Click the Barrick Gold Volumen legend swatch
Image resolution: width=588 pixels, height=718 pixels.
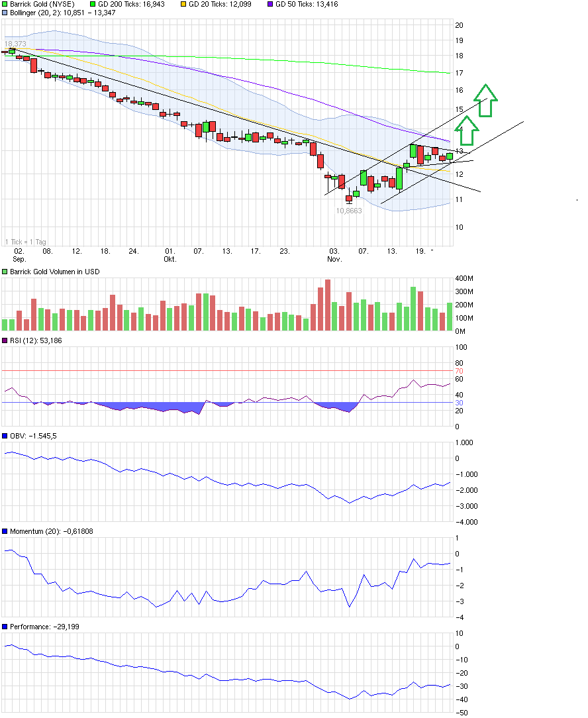5,272
